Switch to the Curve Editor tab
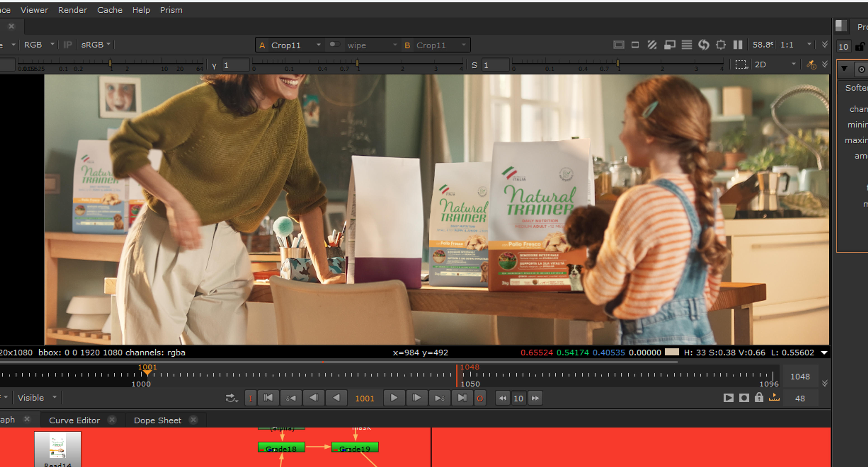Screen dimensions: 868x467 coord(74,420)
